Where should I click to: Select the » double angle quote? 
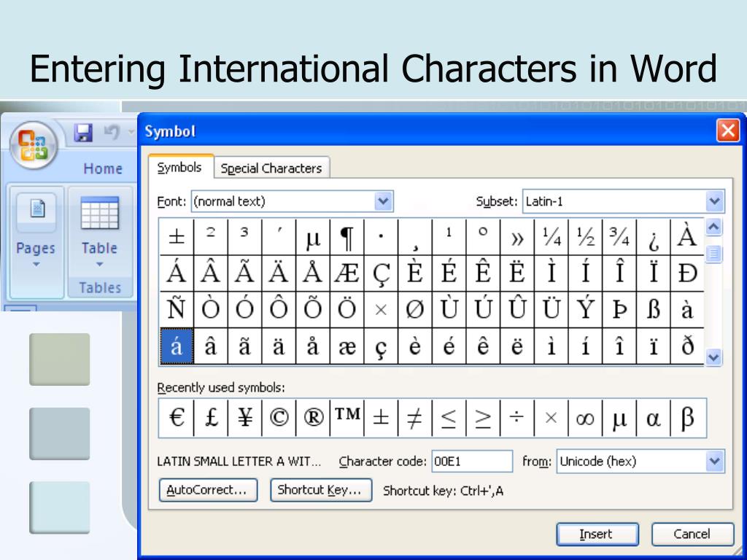pyautogui.click(x=517, y=237)
